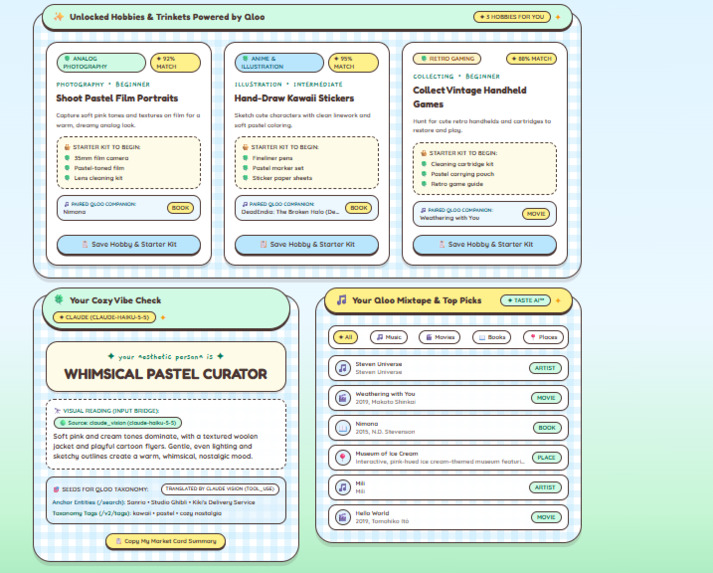
Task: Copy My Market Card Summary
Action: (x=166, y=541)
